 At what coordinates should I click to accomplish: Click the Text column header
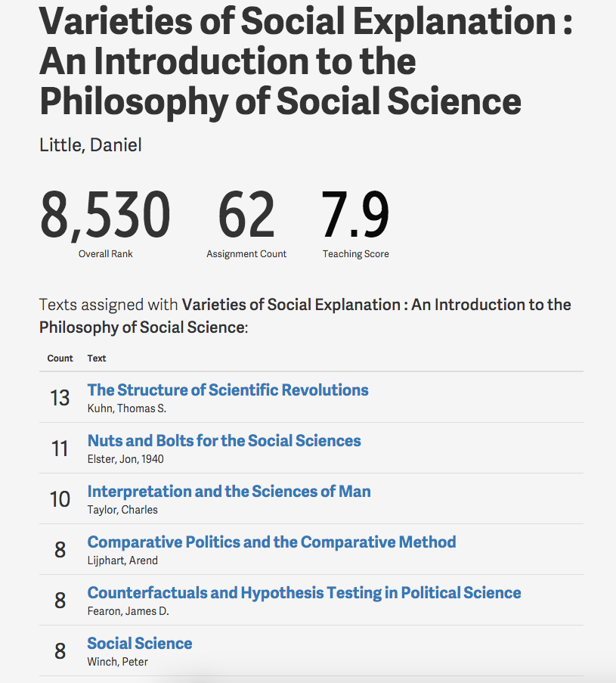97,359
